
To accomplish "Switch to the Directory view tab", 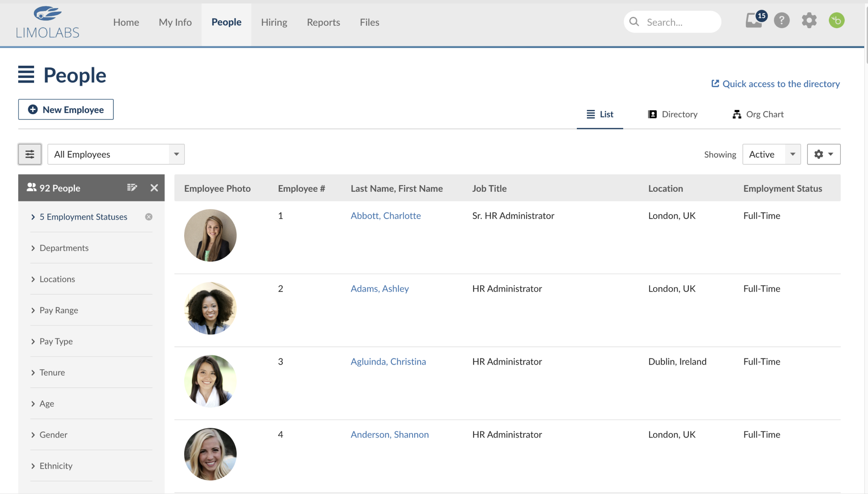I will (x=672, y=114).
